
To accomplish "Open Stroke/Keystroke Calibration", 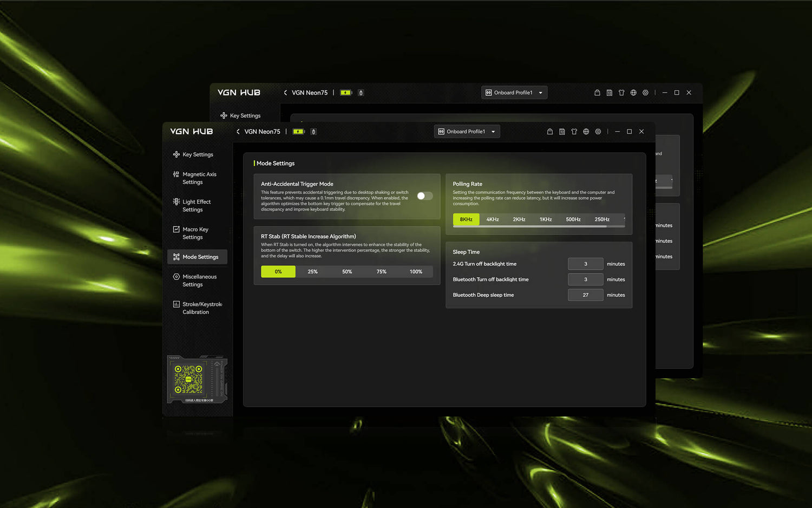I will click(x=201, y=308).
